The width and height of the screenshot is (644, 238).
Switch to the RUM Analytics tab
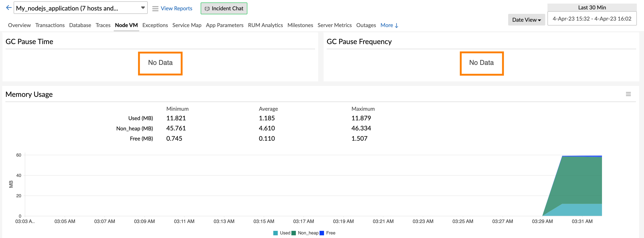coord(265,25)
